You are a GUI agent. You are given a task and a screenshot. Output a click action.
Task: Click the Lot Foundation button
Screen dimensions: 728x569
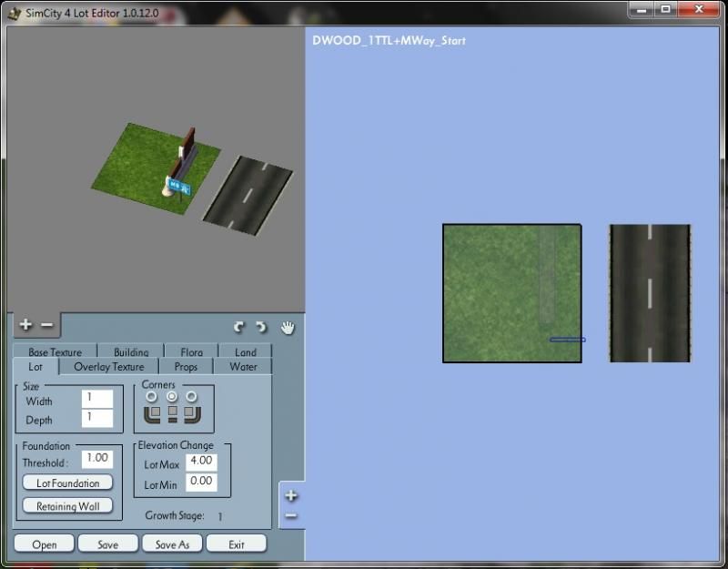(x=67, y=483)
